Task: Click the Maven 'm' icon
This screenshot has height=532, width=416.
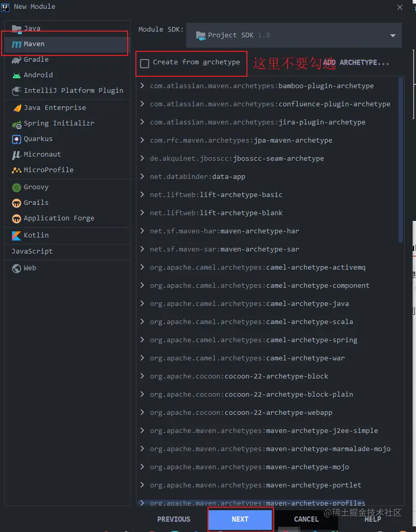Action: tap(17, 44)
